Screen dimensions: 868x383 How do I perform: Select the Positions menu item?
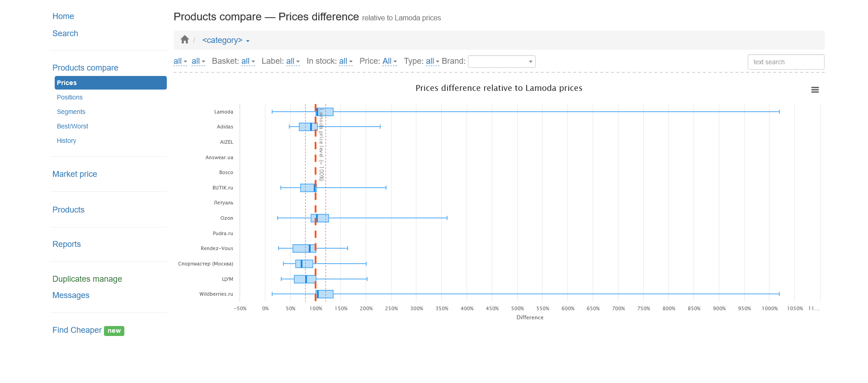pos(70,97)
